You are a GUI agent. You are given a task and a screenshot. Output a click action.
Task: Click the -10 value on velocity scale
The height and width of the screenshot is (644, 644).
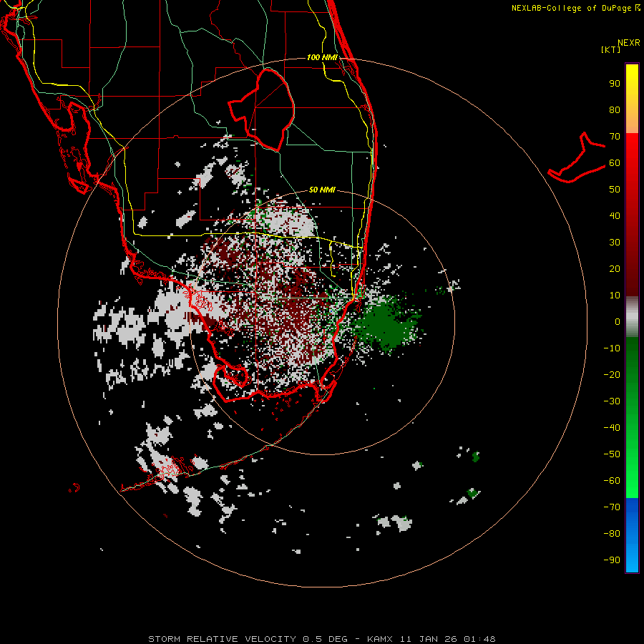tap(612, 348)
